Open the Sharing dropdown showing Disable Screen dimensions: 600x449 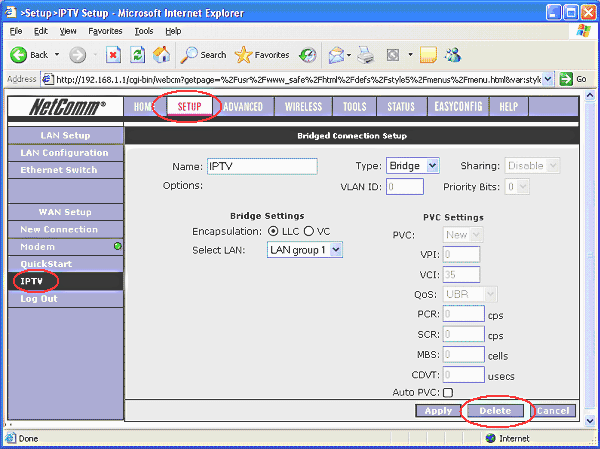pos(532,166)
